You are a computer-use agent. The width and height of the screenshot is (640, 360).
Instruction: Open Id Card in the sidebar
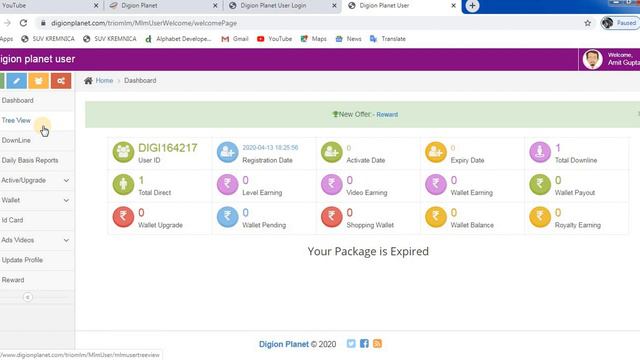point(12,220)
